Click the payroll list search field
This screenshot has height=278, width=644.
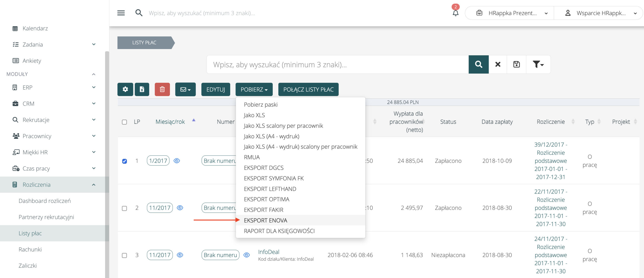coord(337,65)
